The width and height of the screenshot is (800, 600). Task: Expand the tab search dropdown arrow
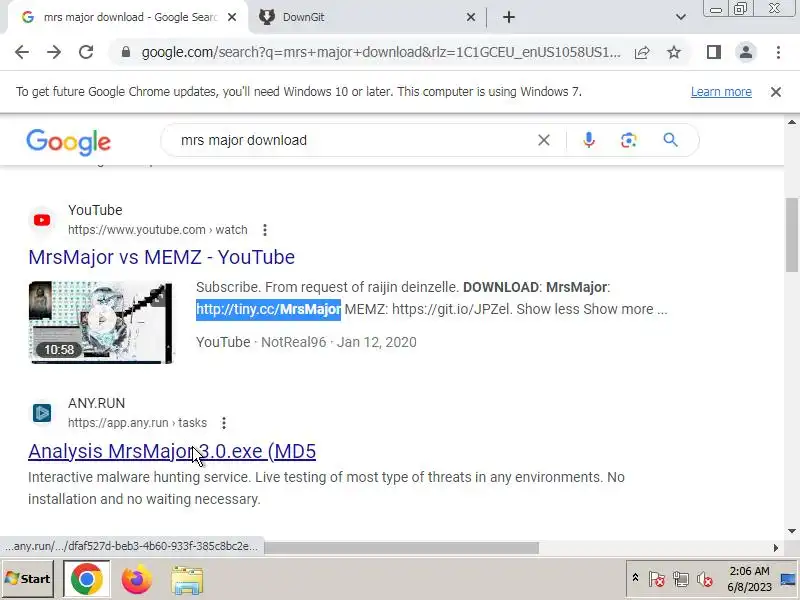tap(681, 17)
